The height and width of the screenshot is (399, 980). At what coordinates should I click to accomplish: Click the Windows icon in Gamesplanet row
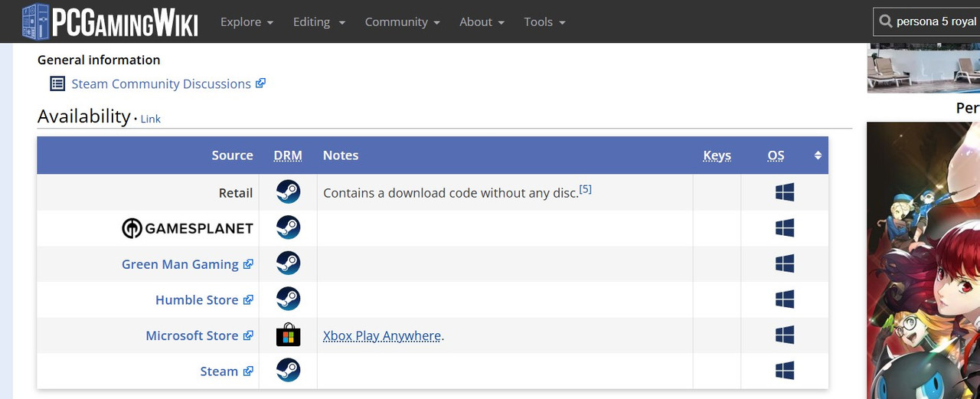[x=785, y=227]
